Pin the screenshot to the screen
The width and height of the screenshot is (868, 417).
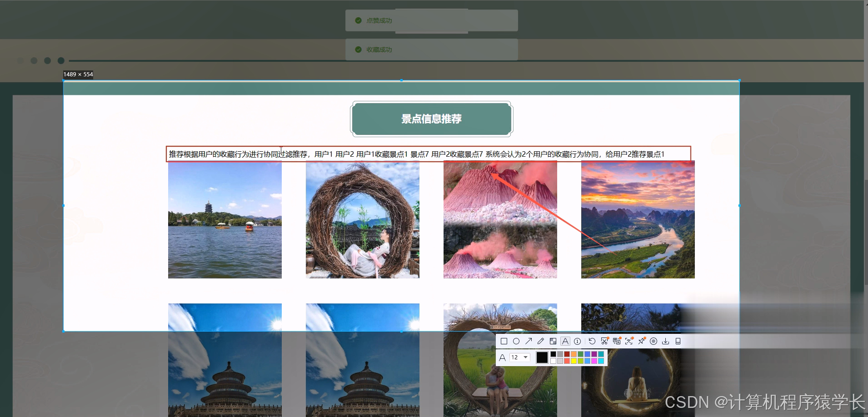coord(641,341)
